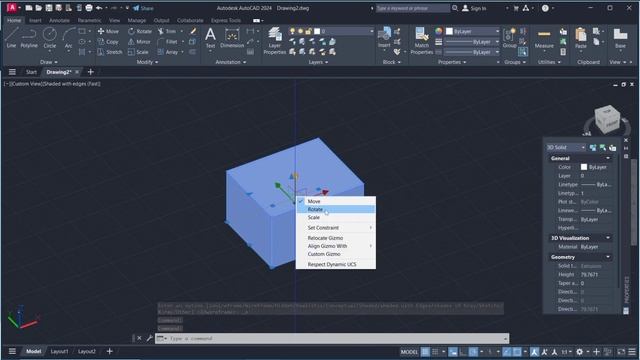Switch to Layout2 tab
The width and height of the screenshot is (640, 360).
click(87, 351)
